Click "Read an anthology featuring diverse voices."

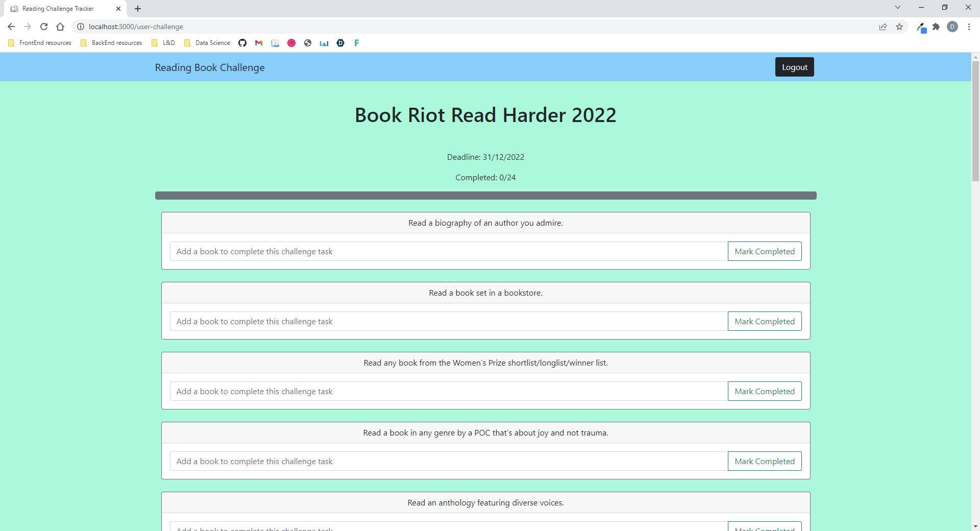tap(486, 502)
